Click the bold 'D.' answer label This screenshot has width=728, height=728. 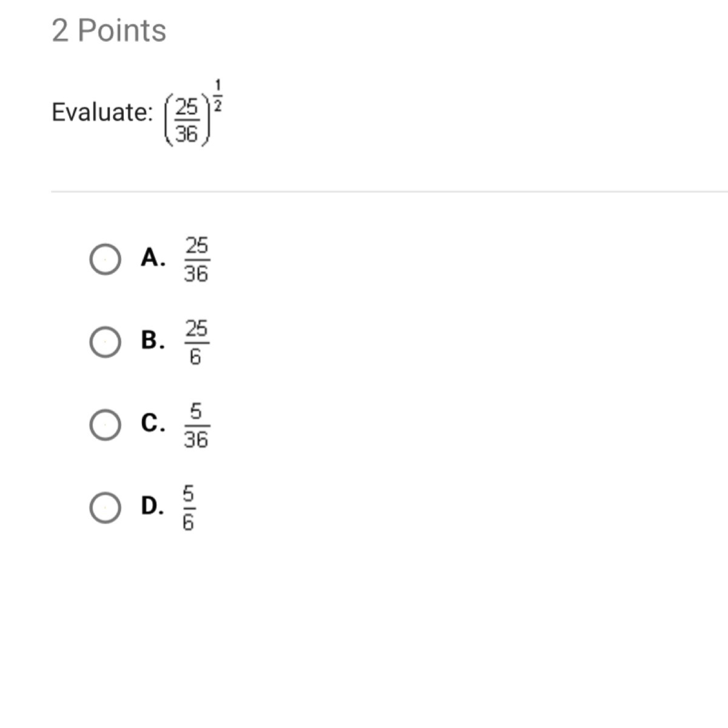point(152,505)
